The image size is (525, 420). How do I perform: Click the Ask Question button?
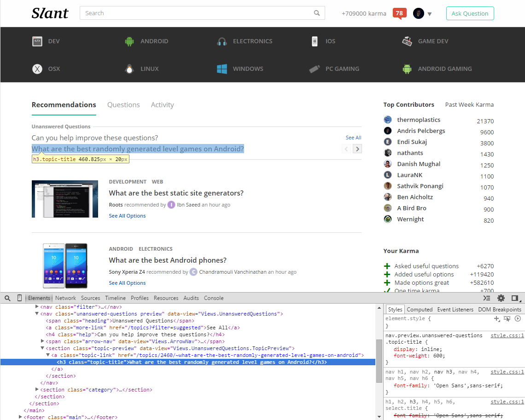point(470,13)
